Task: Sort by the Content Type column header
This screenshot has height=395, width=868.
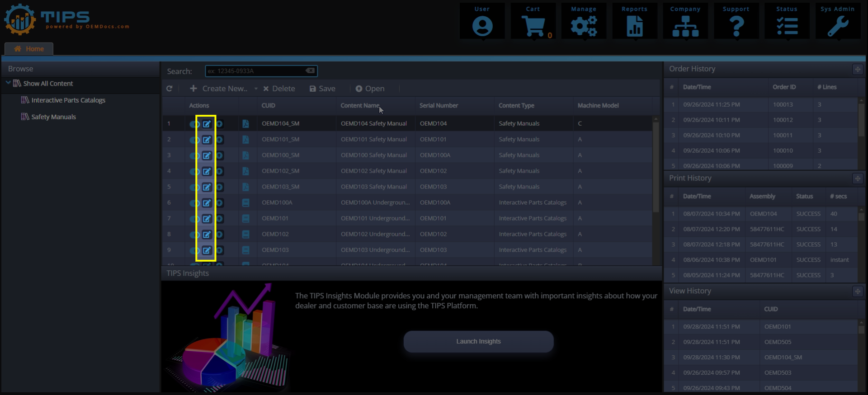Action: (516, 105)
